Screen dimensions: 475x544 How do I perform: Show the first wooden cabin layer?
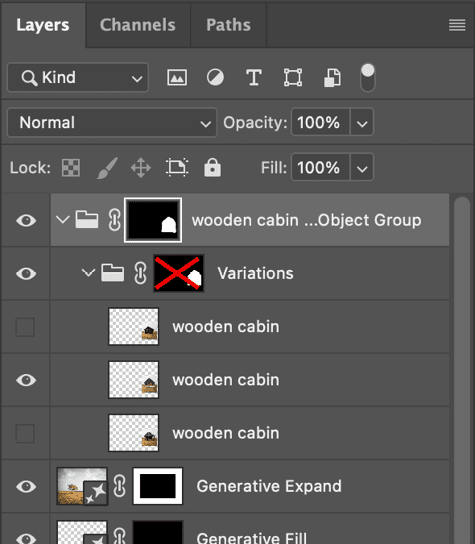click(x=25, y=327)
